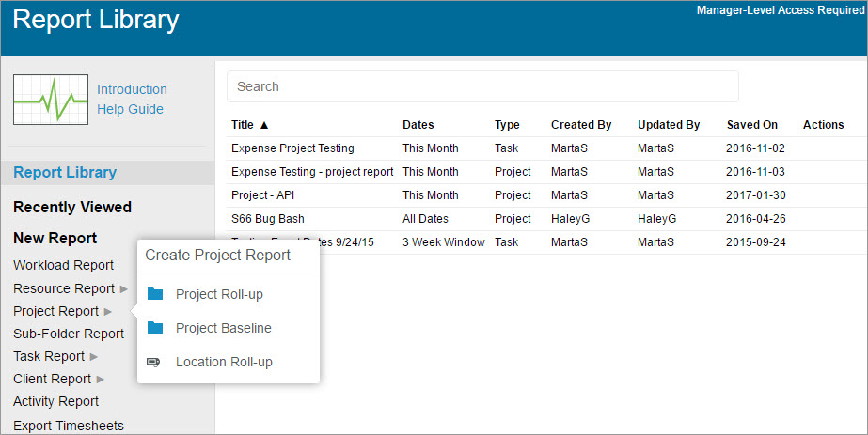
Task: Click Export Timesheets in sidebar
Action: point(69,426)
